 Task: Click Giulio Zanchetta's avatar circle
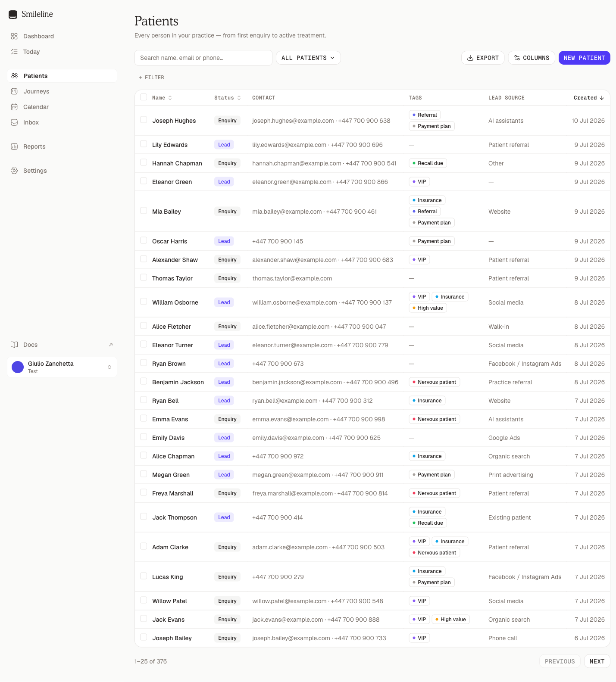point(18,367)
